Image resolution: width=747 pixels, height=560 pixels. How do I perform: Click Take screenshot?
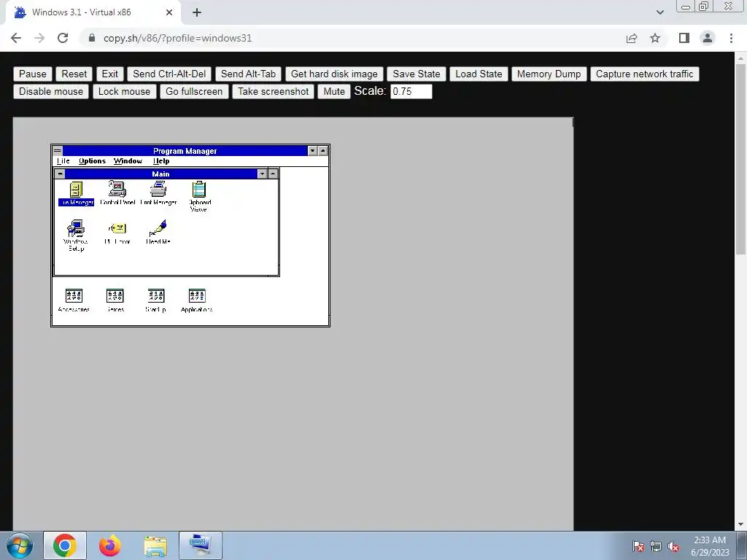pyautogui.click(x=274, y=91)
